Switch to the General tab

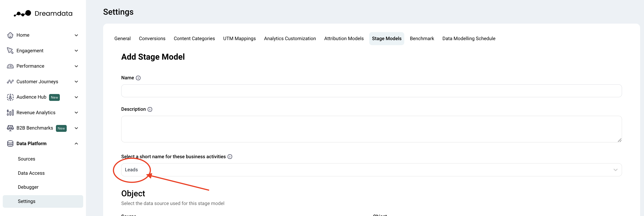pyautogui.click(x=123, y=39)
